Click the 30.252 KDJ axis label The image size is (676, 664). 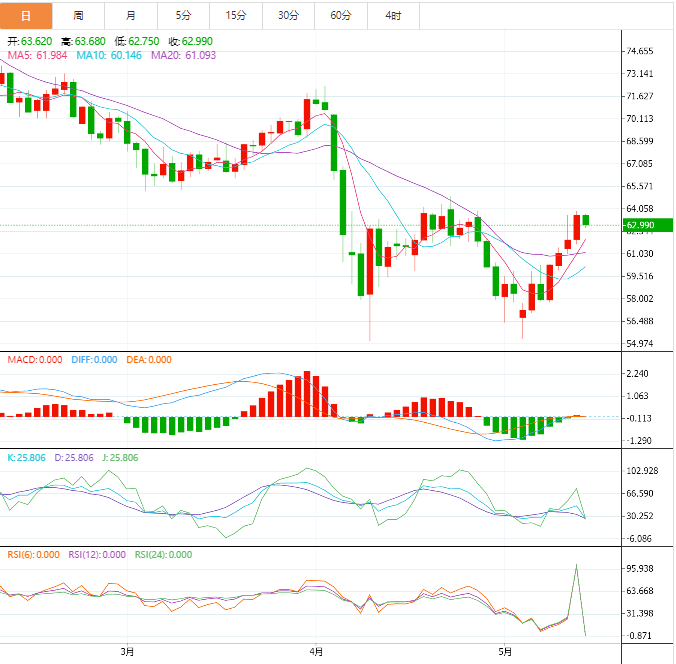point(640,516)
